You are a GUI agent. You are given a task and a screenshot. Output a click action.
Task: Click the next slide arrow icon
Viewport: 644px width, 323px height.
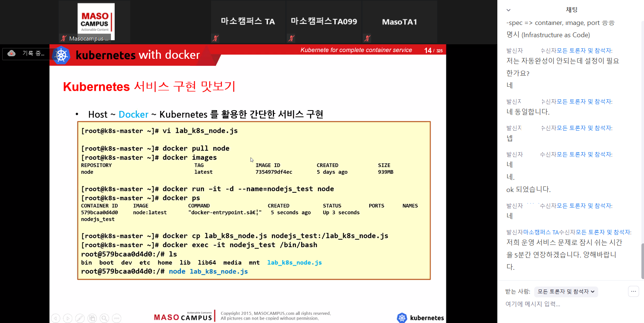click(x=68, y=318)
